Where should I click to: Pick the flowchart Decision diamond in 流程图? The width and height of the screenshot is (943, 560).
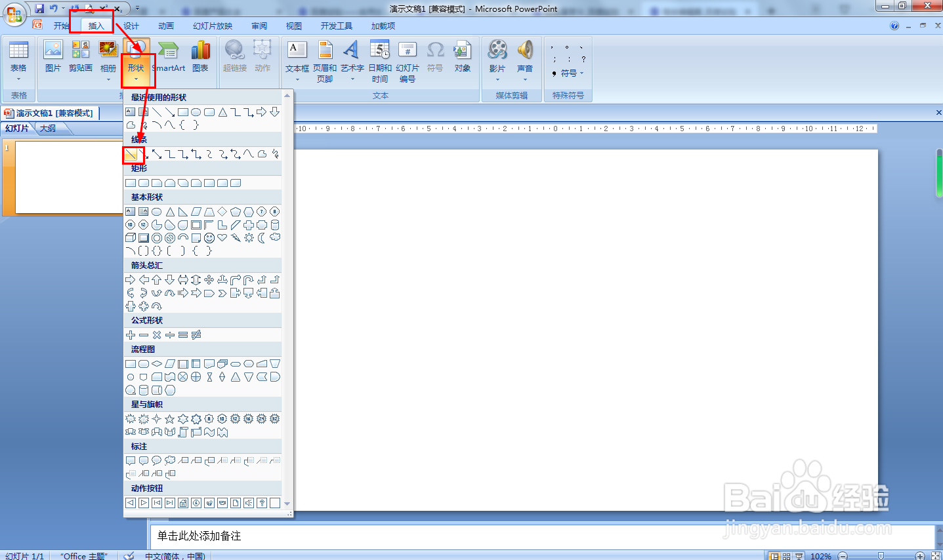click(x=157, y=364)
